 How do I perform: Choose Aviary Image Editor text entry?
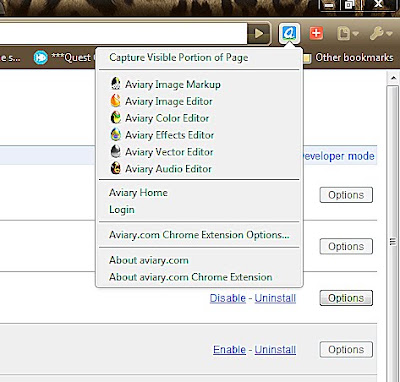(x=169, y=101)
